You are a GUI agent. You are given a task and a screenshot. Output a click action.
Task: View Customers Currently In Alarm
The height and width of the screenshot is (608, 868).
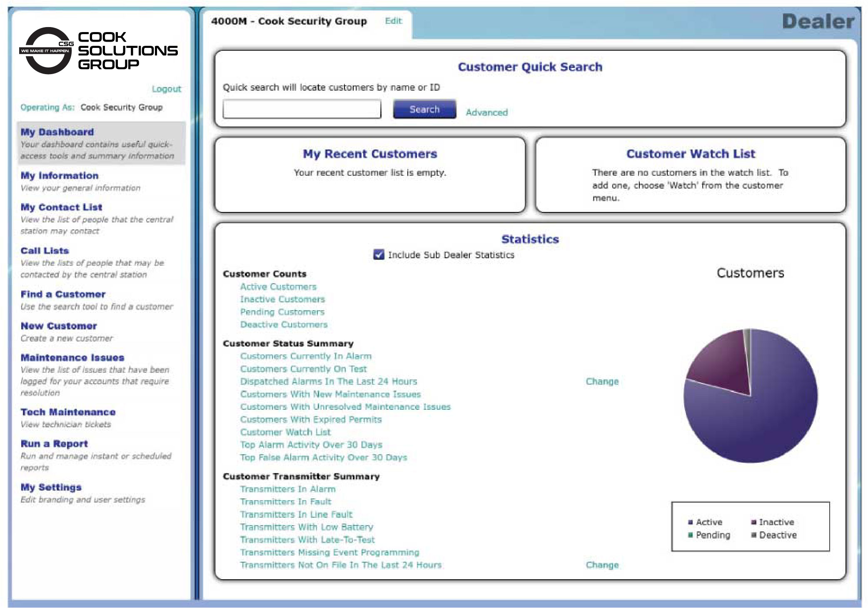click(306, 356)
